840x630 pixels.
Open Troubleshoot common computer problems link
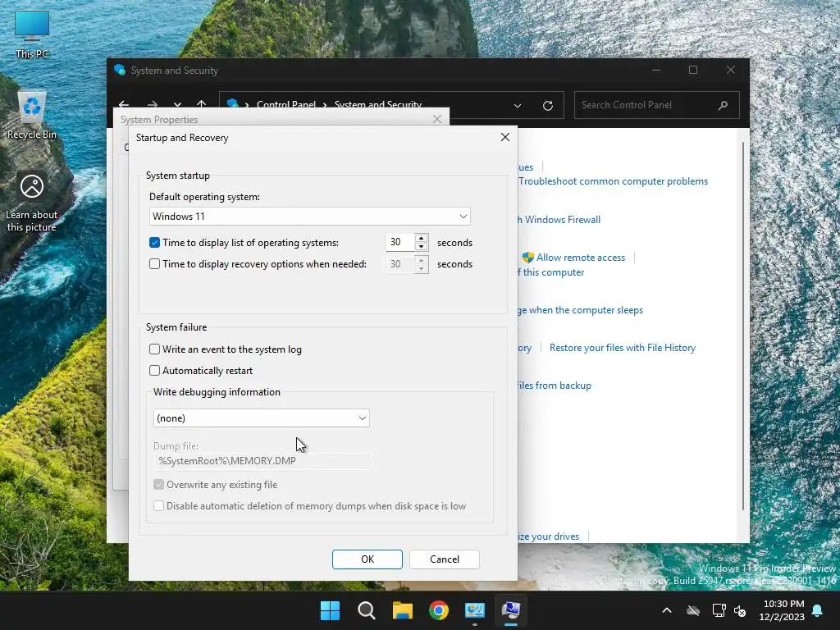[614, 181]
